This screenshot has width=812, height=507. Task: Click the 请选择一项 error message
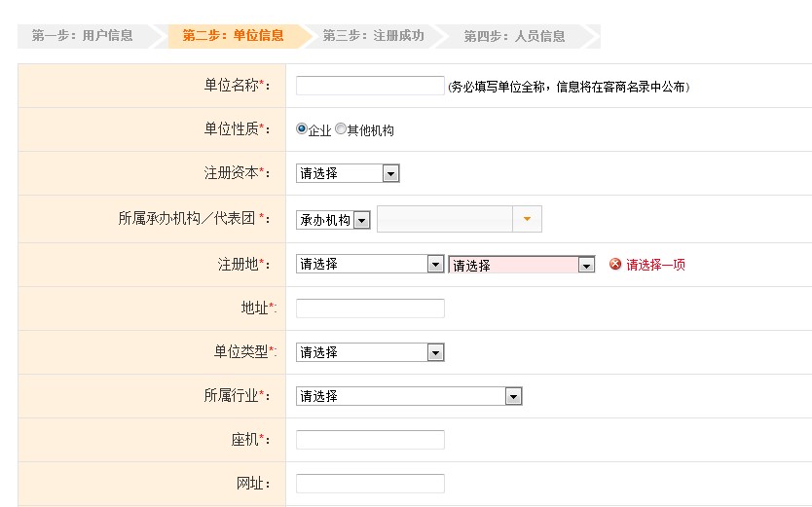[x=655, y=265]
